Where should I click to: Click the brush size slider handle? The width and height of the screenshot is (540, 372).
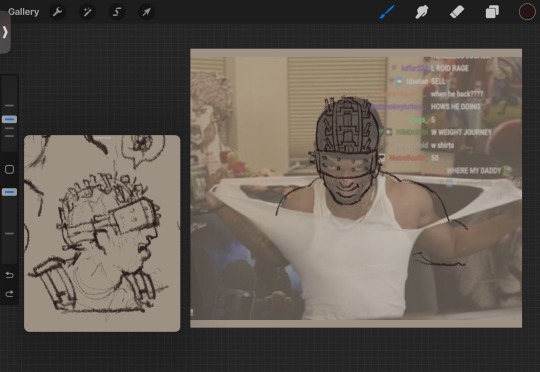click(x=9, y=120)
